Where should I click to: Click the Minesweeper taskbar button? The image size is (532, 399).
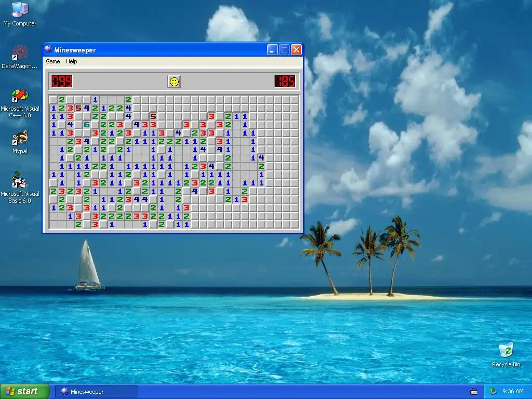pos(97,392)
